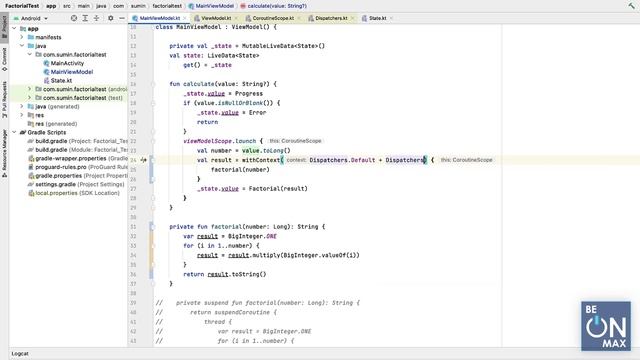Close the State.kt tab
This screenshot has width=640, height=360.
click(x=391, y=18)
